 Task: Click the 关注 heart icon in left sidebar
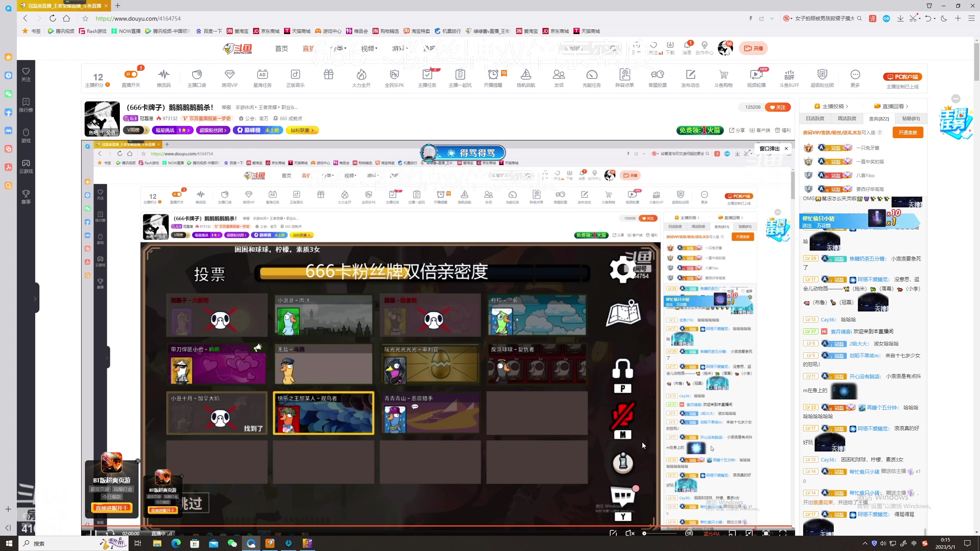coord(26,71)
